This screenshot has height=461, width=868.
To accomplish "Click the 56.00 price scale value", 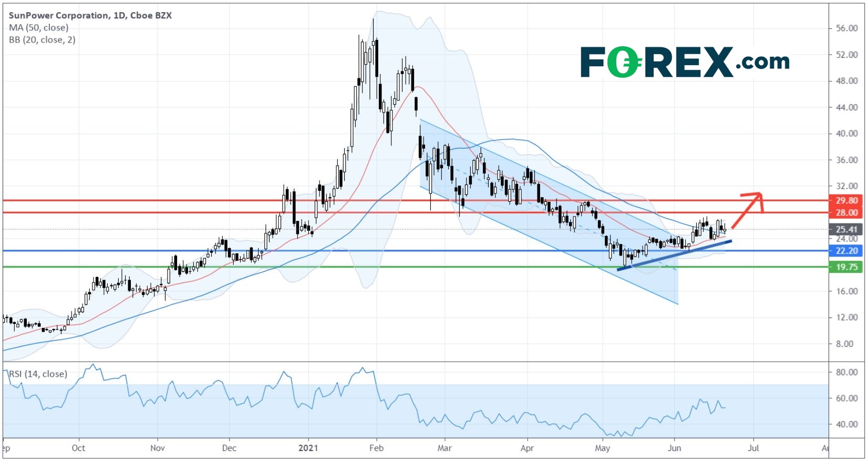I will pos(846,28).
